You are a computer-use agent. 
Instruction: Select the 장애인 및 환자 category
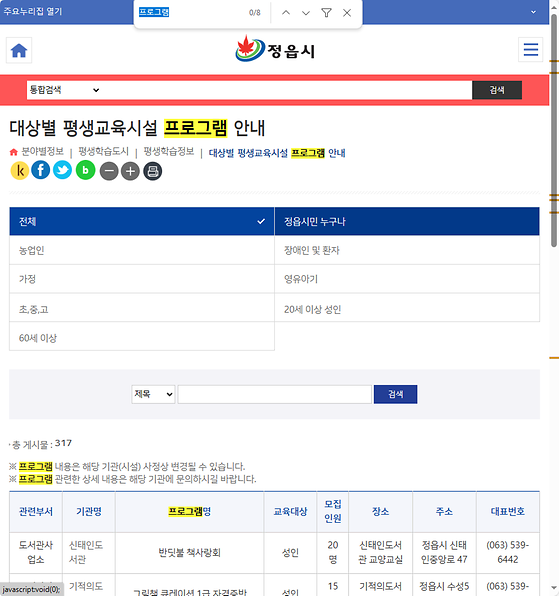tap(407, 250)
